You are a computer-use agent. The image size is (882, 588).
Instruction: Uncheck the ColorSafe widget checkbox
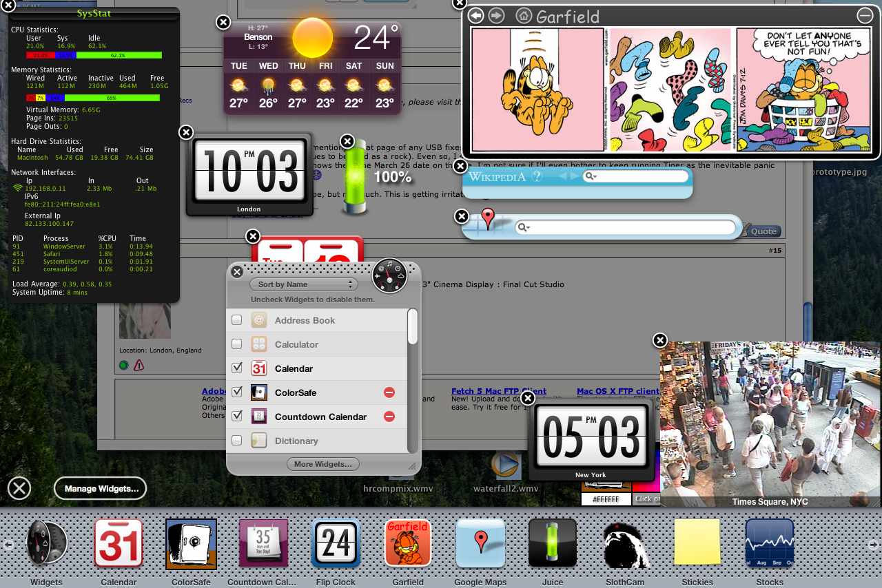(x=237, y=392)
